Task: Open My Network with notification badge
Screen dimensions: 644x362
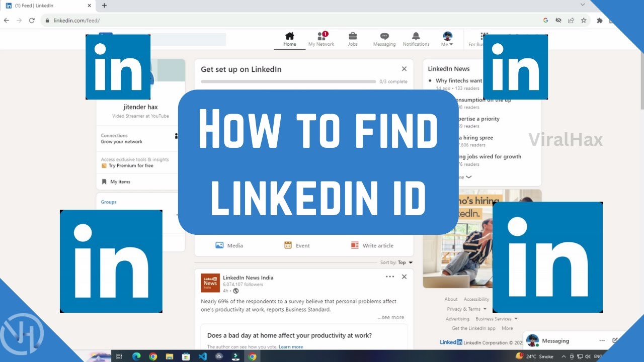Action: click(x=321, y=39)
